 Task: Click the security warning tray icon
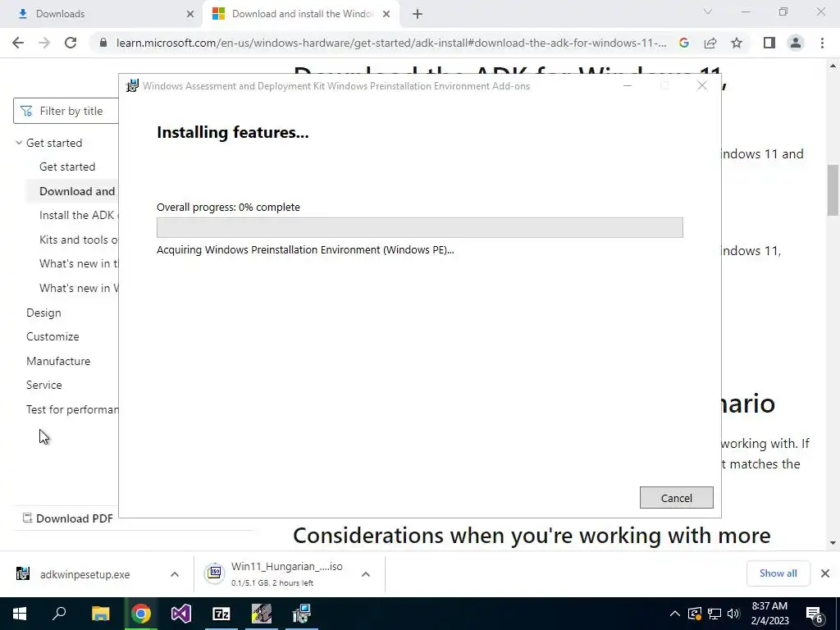coord(695,614)
